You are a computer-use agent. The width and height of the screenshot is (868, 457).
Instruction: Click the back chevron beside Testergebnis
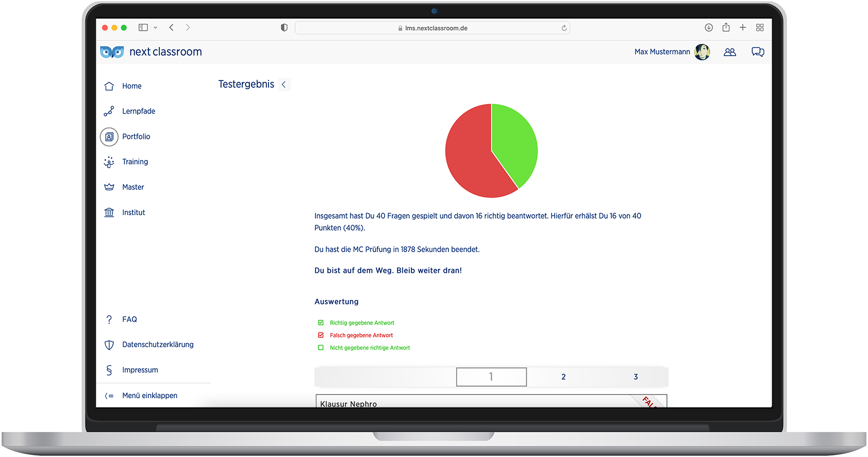tap(284, 85)
